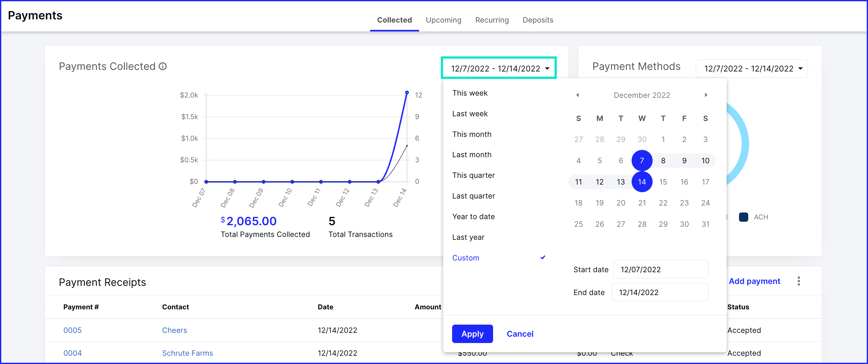Open Payments Collected date range dropdown

coord(499,68)
